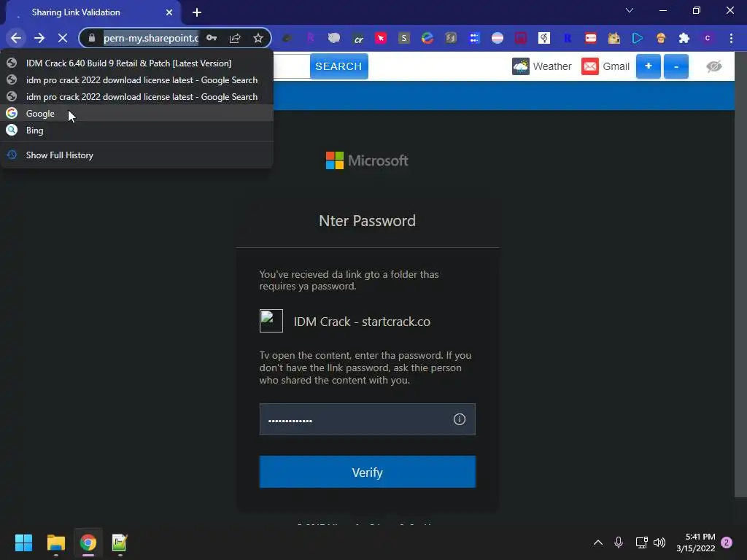The image size is (747, 560).
Task: Click the mushroom extension icon
Action: tap(661, 38)
